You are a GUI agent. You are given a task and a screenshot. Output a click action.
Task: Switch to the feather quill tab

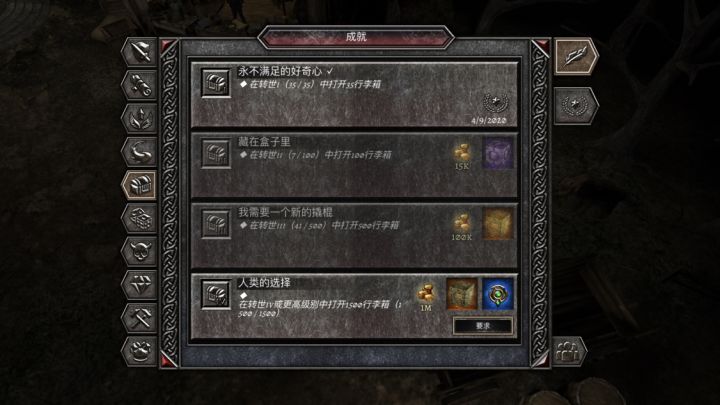pos(576,56)
